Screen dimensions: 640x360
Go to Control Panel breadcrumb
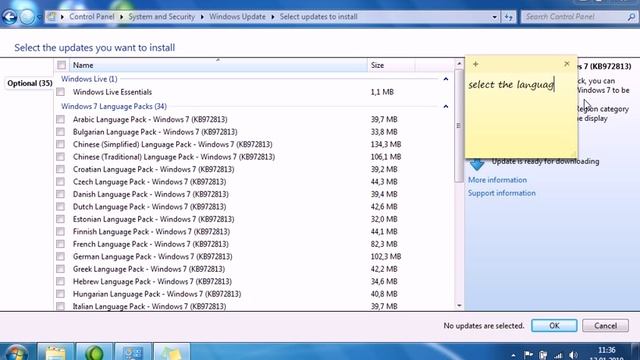point(91,17)
